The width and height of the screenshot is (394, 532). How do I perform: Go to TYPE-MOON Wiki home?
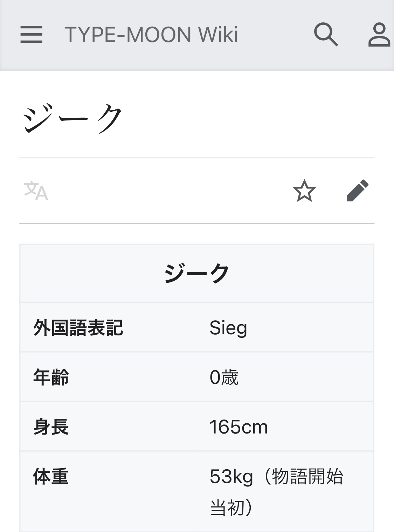click(x=151, y=35)
